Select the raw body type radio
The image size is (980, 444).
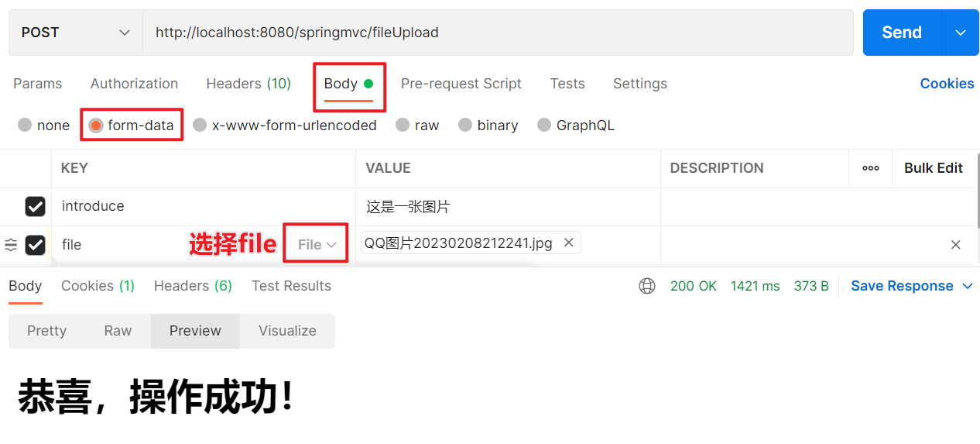(402, 125)
